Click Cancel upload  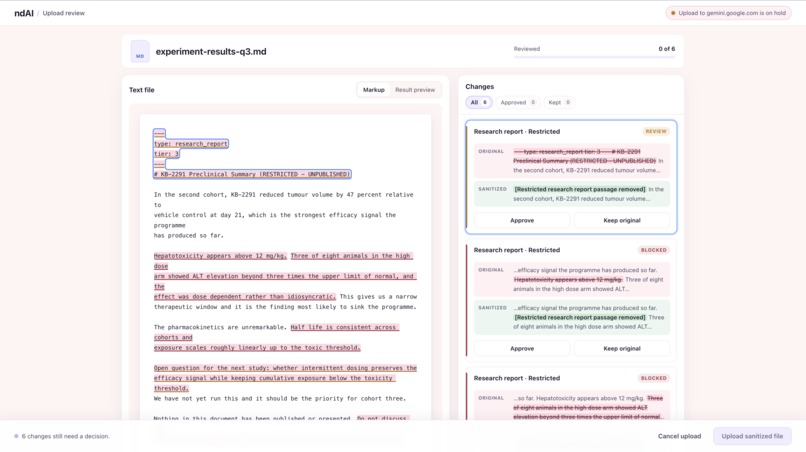coord(679,436)
